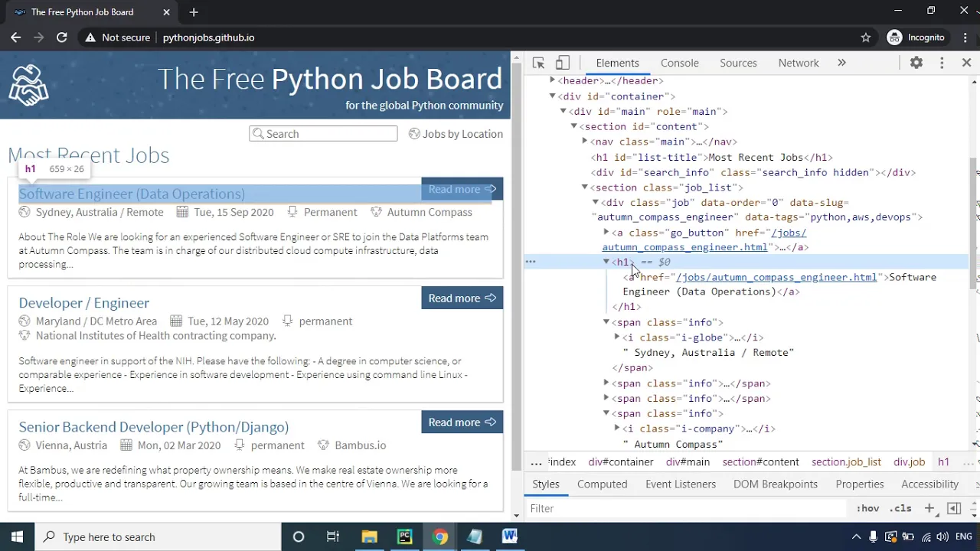Select div id=search_info element row

[753, 172]
